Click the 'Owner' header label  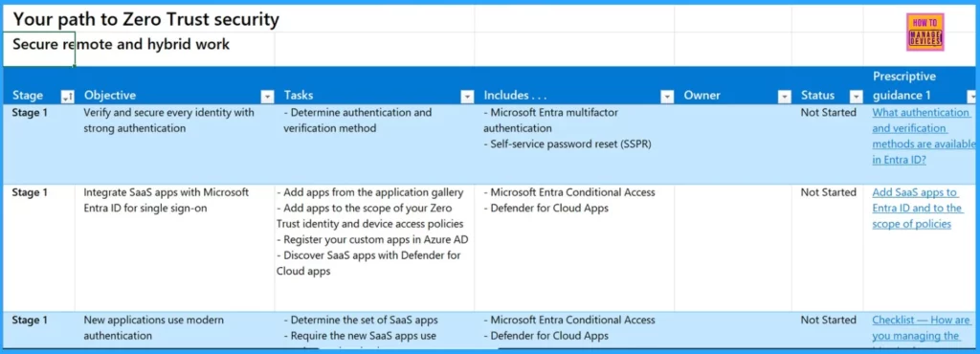702,96
